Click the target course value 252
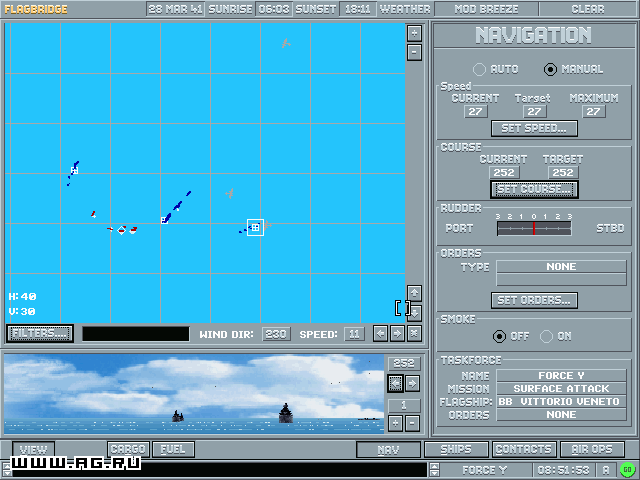 coord(563,172)
